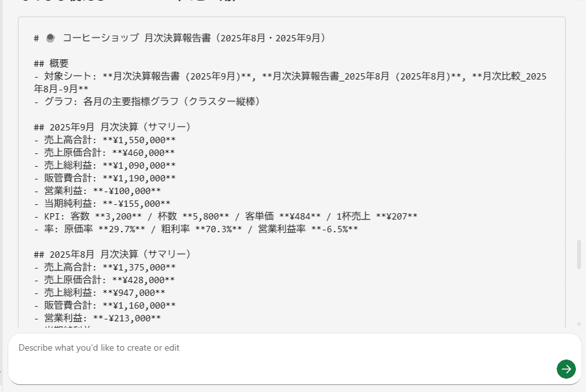Click the vertical scrollbar thumb

click(578, 255)
